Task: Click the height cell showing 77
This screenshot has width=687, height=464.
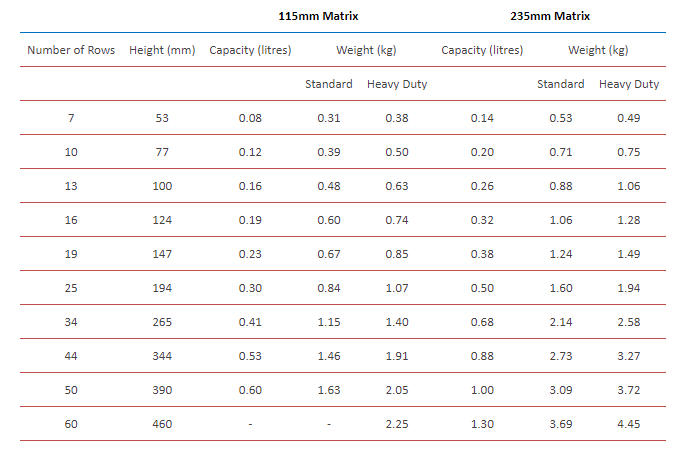Action: (162, 152)
